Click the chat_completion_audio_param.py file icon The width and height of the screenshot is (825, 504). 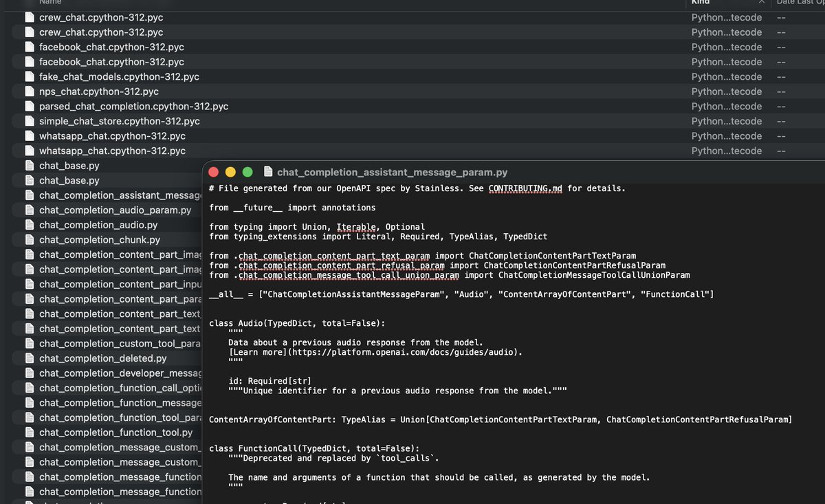pyautogui.click(x=30, y=210)
